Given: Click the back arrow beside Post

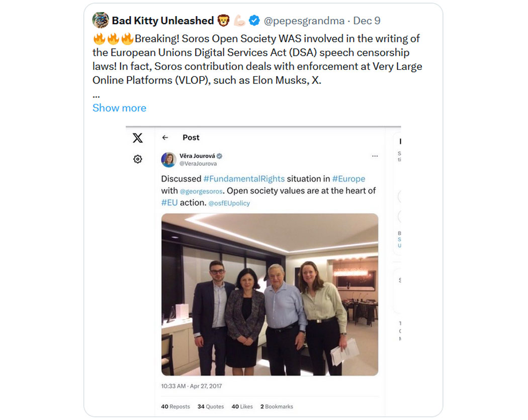Looking at the screenshot, I should [x=165, y=138].
